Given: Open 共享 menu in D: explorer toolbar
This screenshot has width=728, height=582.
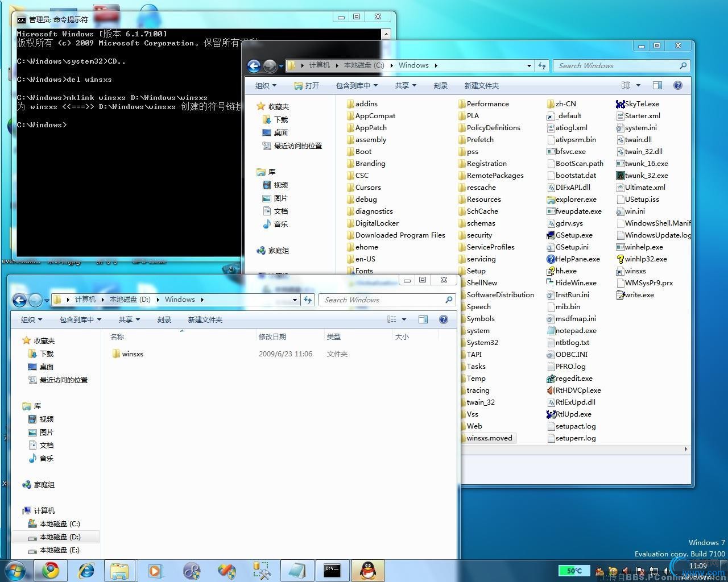Looking at the screenshot, I should pos(129,320).
